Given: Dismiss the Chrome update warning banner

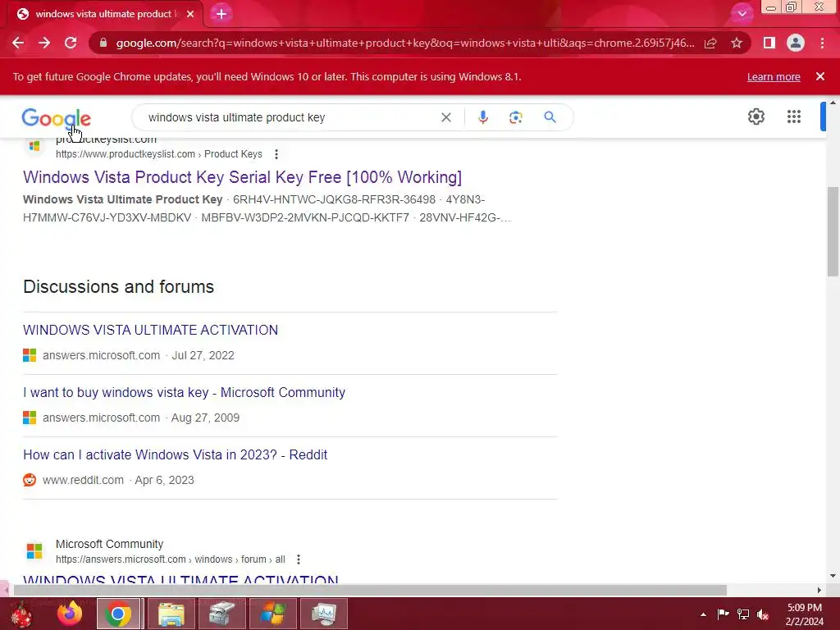Looking at the screenshot, I should (820, 76).
